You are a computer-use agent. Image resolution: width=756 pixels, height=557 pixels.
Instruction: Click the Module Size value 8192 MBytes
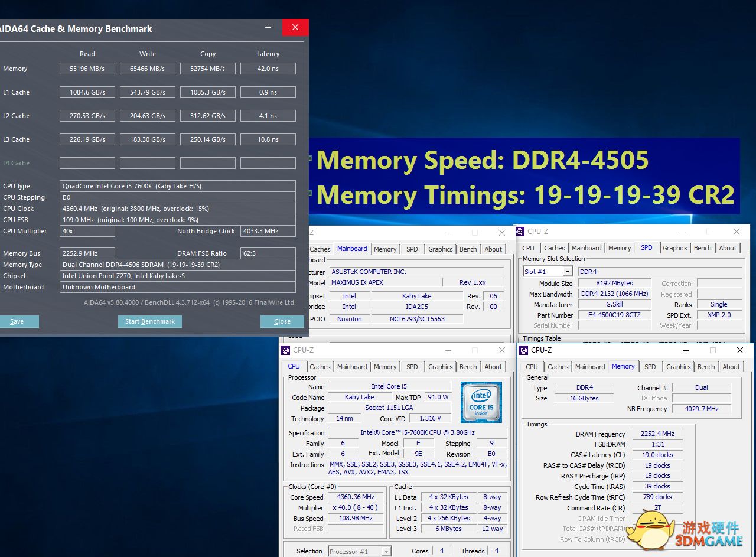(x=615, y=284)
